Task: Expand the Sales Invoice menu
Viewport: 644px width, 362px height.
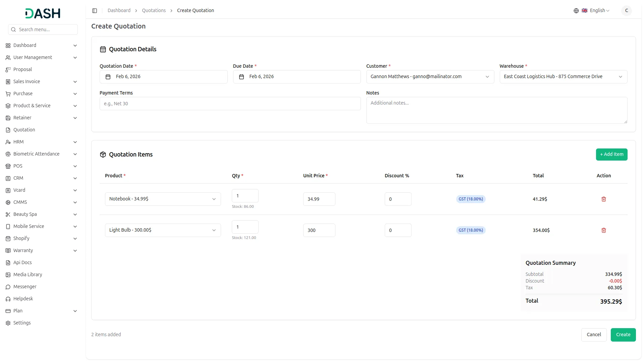Action: (41, 81)
